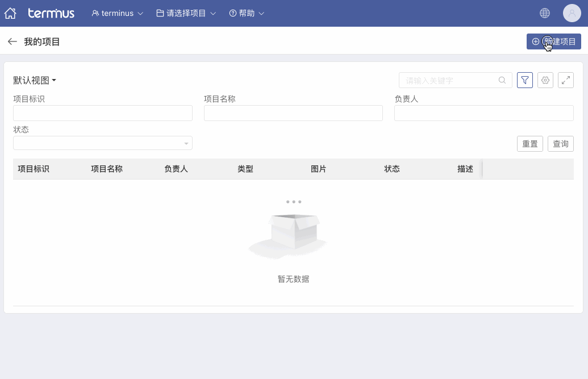
Task: Click the search magnifier icon
Action: (x=502, y=80)
